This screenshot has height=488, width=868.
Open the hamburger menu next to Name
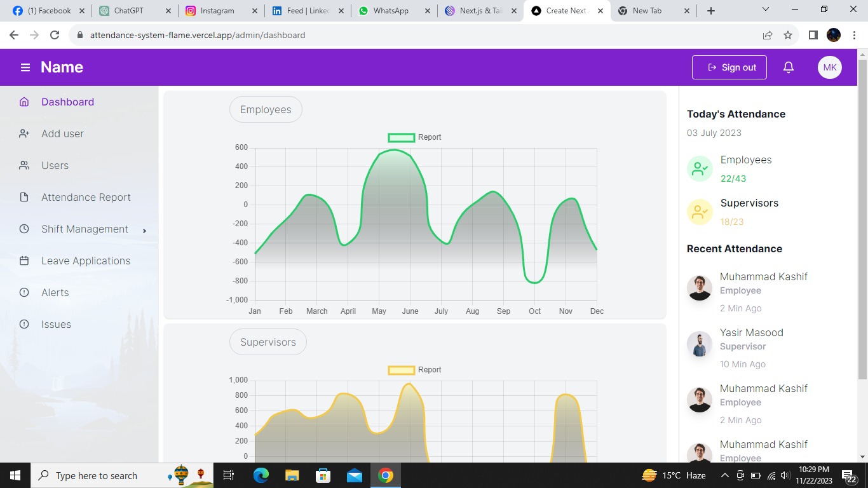tap(25, 67)
